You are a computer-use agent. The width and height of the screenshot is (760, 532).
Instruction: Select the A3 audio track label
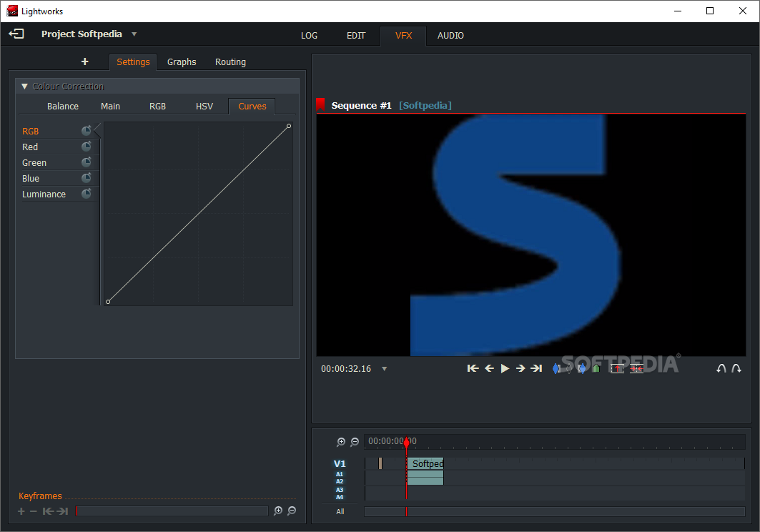[x=340, y=490]
